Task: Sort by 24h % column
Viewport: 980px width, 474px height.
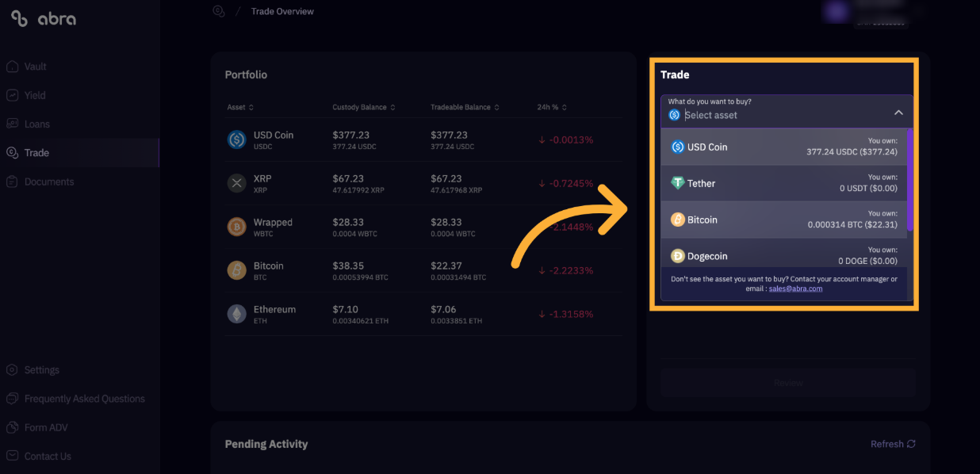Action: pyautogui.click(x=552, y=107)
